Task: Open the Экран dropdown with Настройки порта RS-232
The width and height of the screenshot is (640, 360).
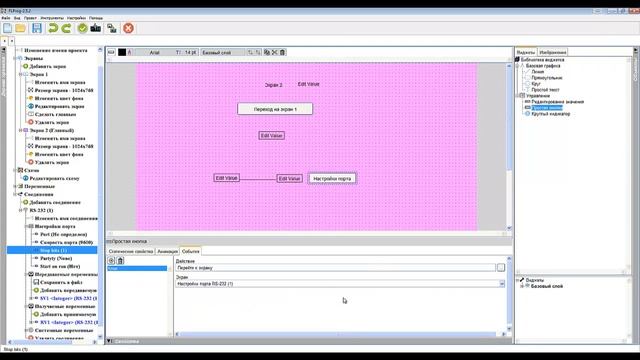Action: (340, 284)
